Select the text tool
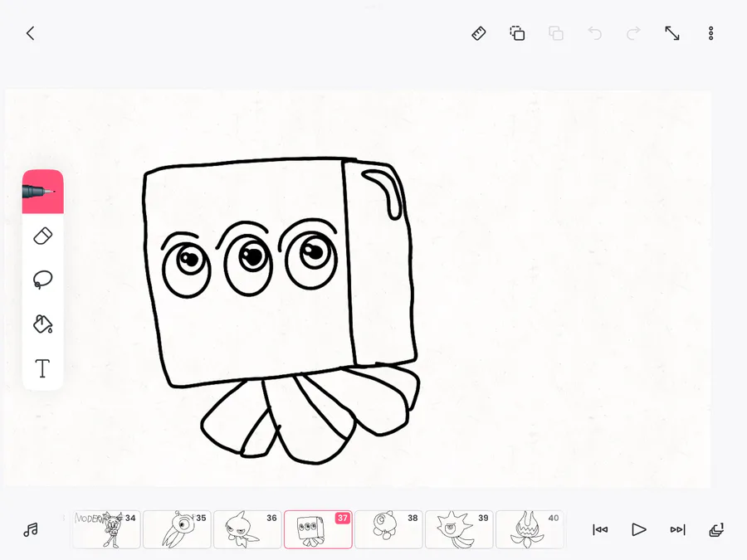The image size is (747, 560). click(x=43, y=368)
